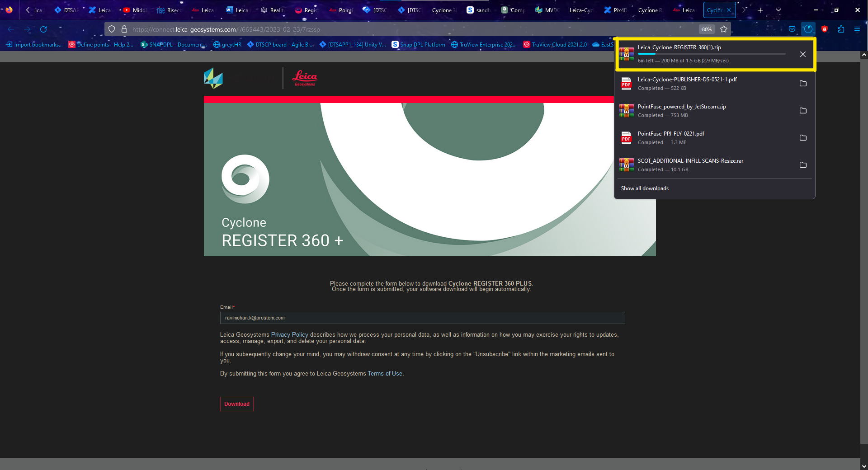This screenshot has height=470, width=868.
Task: Open DTSCP board - Agile bookmark
Action: (280, 44)
